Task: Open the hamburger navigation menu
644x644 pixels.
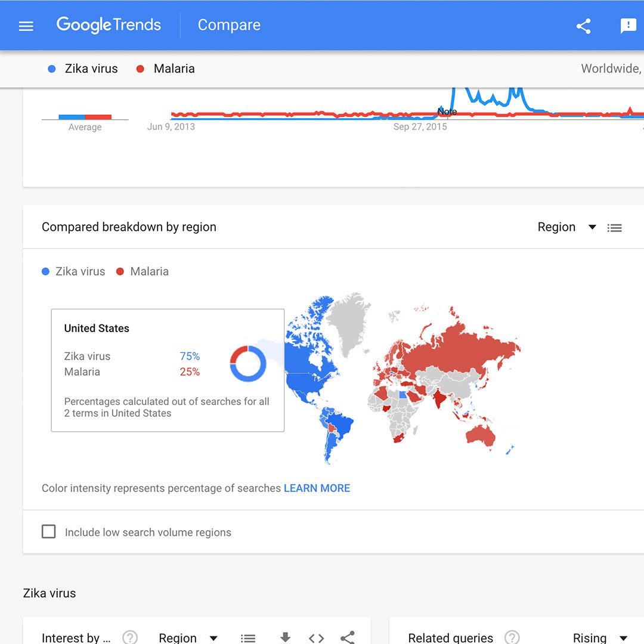Action: [26, 26]
